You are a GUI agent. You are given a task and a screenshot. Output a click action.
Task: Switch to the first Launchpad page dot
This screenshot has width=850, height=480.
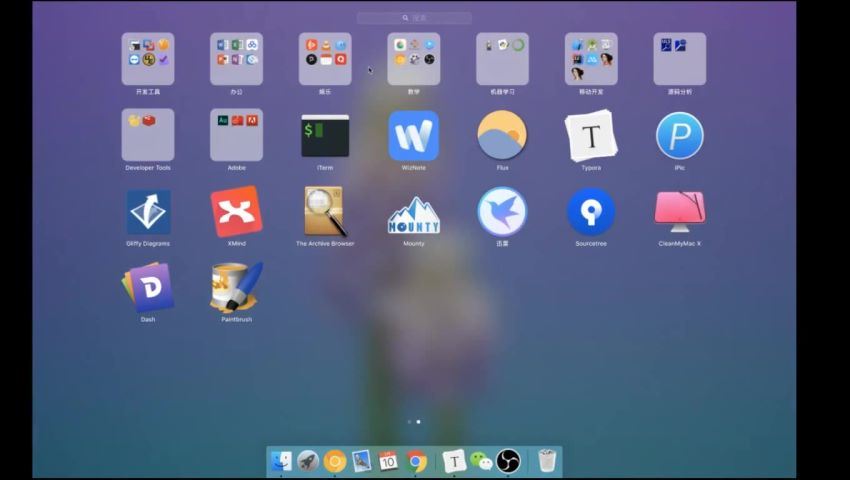pyautogui.click(x=409, y=421)
